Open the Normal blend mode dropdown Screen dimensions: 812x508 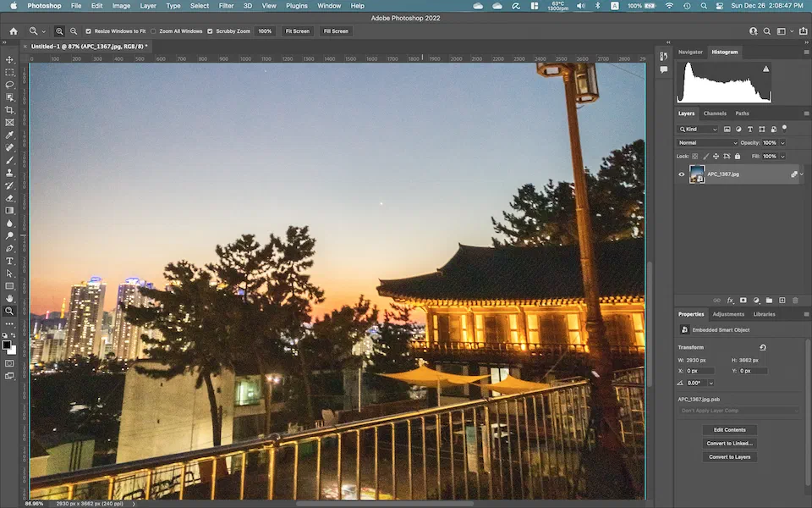pyautogui.click(x=708, y=143)
